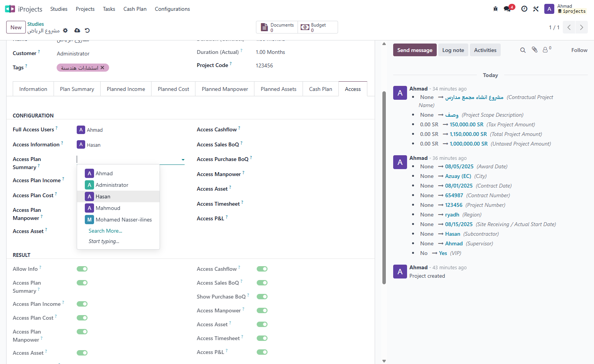The width and height of the screenshot is (594, 364).
Task: Click help mark beside Customer label
Action: click(x=39, y=51)
